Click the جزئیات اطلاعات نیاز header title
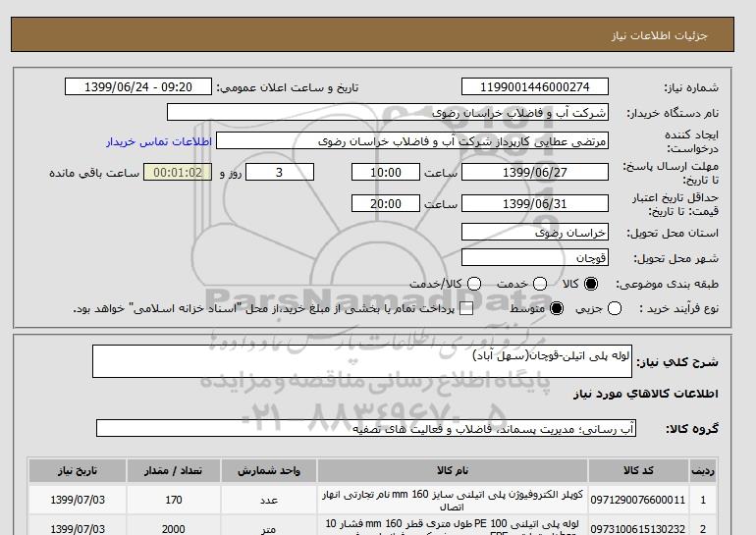 pyautogui.click(x=659, y=35)
